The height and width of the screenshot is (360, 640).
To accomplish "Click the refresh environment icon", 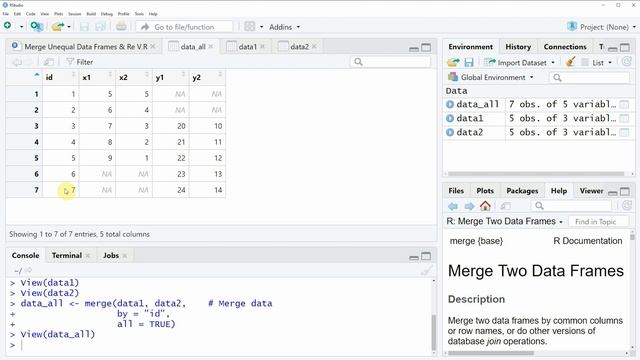I will click(x=627, y=62).
